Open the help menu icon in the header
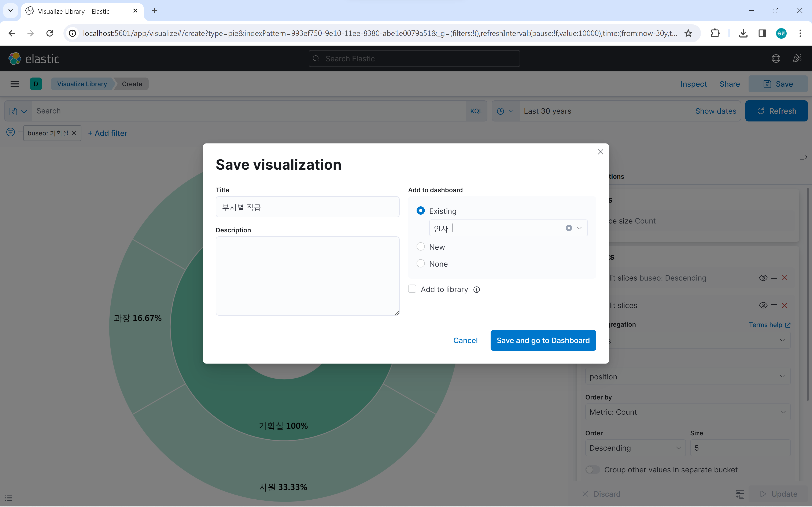812x507 pixels. coord(776,59)
